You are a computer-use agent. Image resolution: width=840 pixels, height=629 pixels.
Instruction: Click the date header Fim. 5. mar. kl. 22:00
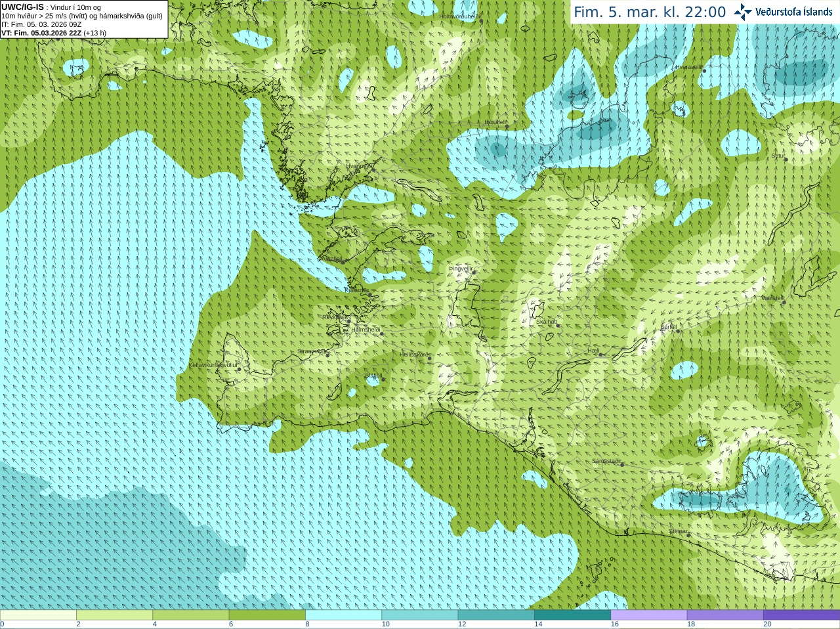[650, 12]
